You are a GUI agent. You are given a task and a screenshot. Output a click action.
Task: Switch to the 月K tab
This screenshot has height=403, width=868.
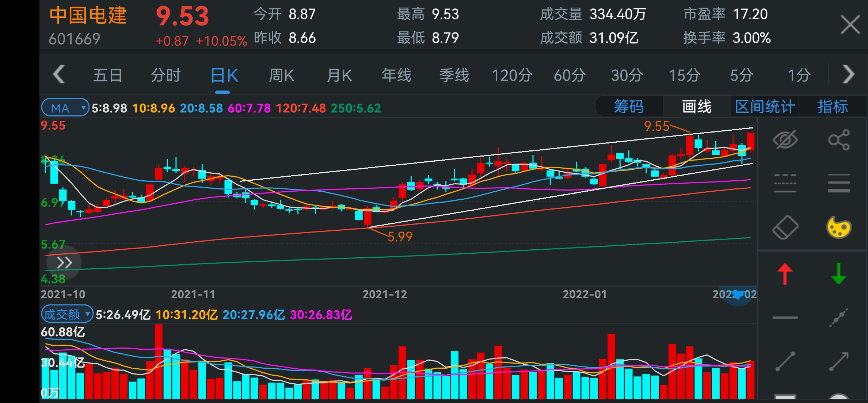pos(339,75)
